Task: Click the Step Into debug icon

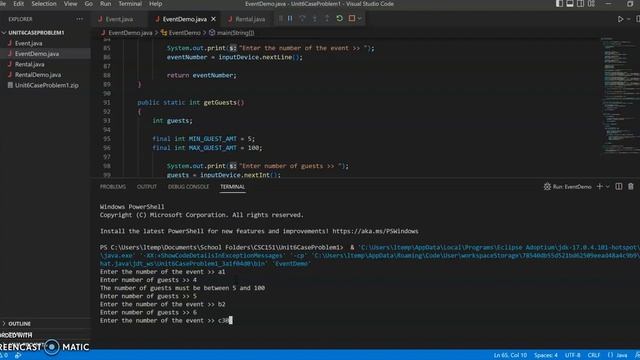Action: click(x=314, y=18)
